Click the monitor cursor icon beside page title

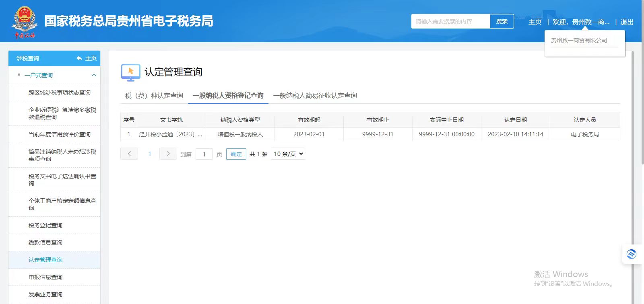point(130,72)
